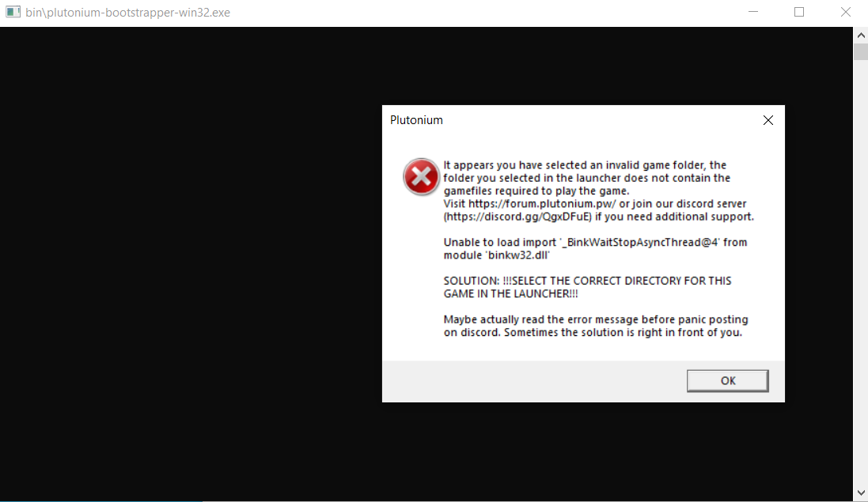Click the console scrollbar up arrow

tap(861, 36)
